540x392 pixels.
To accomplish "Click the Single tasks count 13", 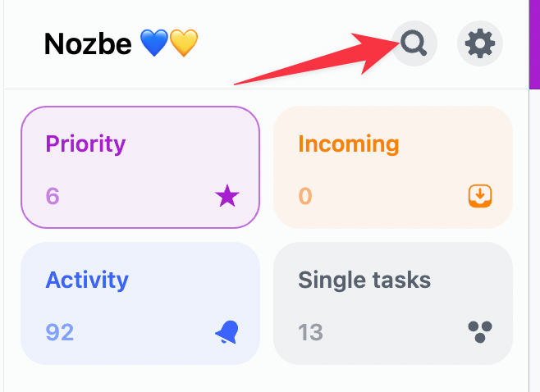I will coord(311,332).
